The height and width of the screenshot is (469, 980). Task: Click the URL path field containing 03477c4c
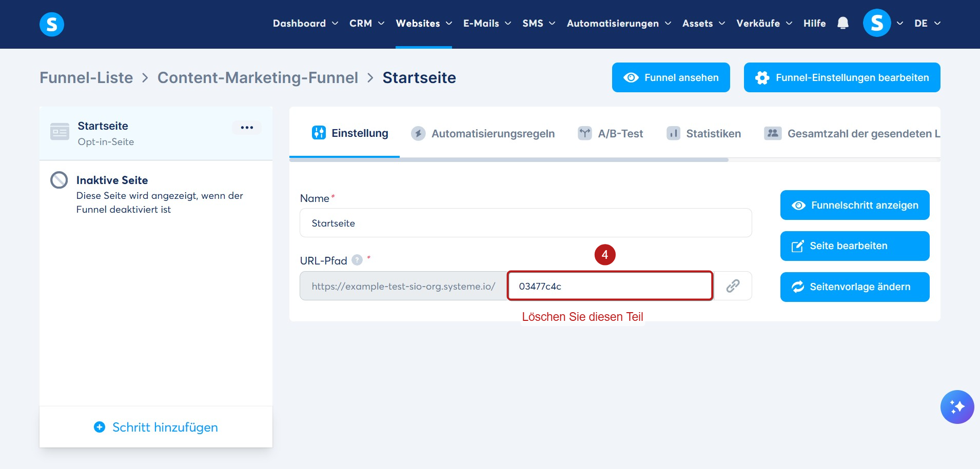pyautogui.click(x=610, y=286)
